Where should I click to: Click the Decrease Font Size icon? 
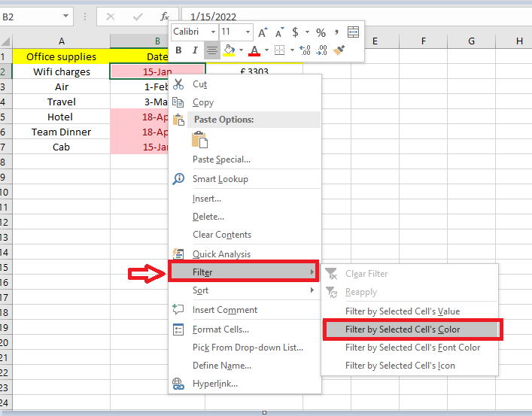278,32
